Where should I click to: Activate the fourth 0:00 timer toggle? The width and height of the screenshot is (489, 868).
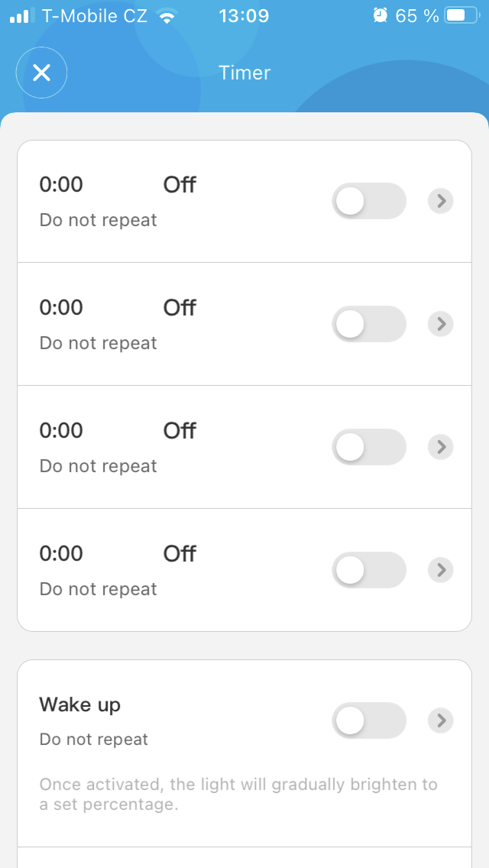click(x=369, y=570)
